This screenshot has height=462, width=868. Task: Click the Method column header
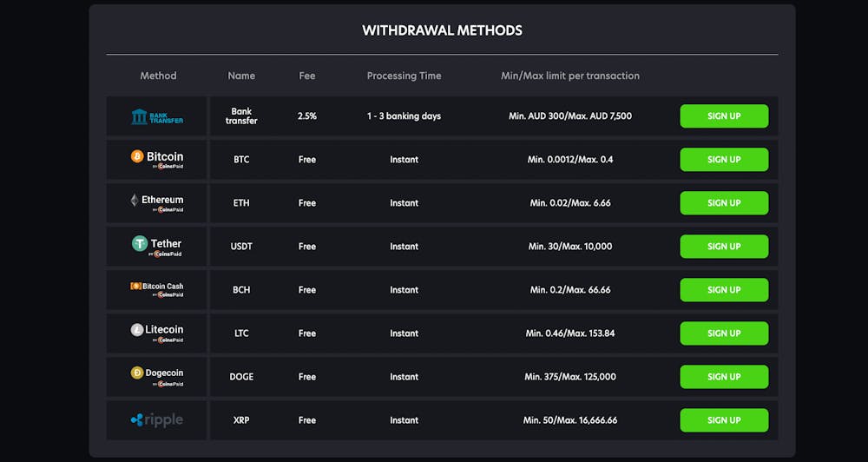pos(158,76)
